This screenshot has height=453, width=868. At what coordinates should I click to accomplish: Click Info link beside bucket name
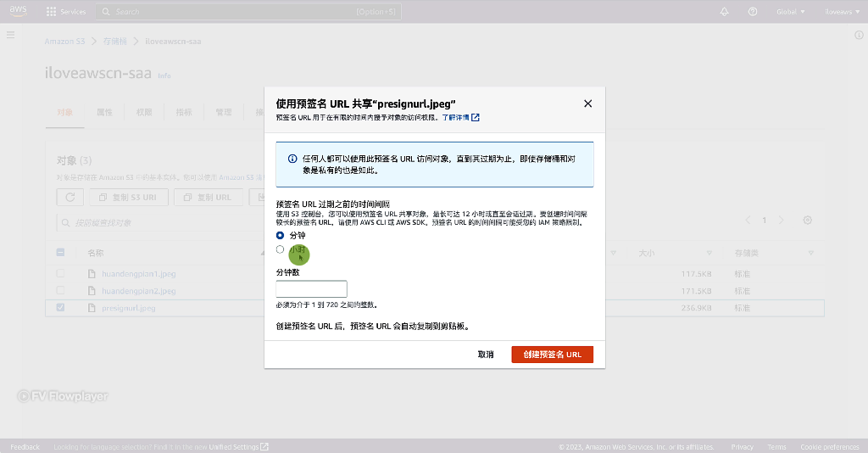(164, 75)
